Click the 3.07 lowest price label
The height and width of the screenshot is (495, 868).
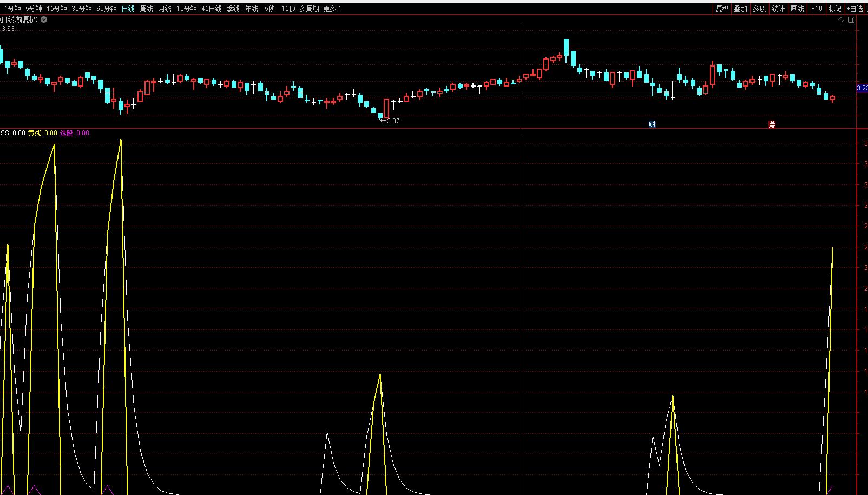pyautogui.click(x=393, y=121)
